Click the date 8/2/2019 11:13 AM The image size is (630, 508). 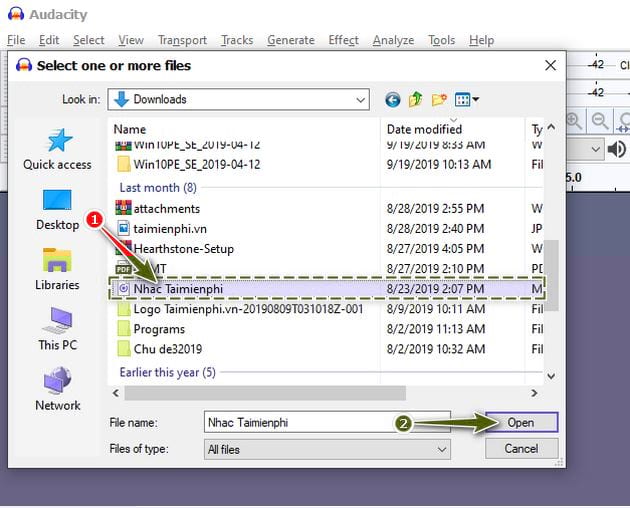coord(436,329)
